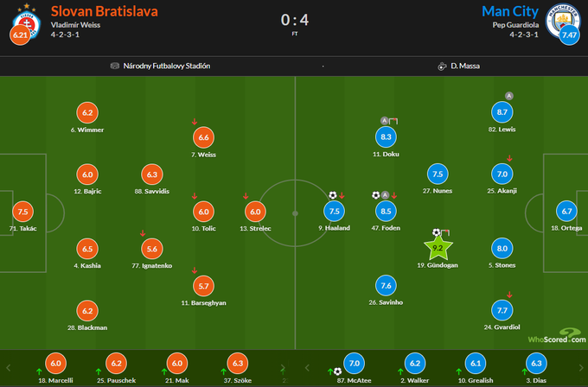Click the goal ball icon beside McAtee

click(x=338, y=372)
